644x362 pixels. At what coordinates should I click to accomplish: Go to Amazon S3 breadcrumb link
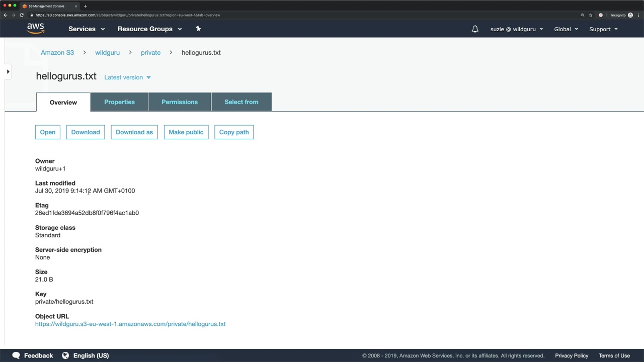click(x=57, y=53)
